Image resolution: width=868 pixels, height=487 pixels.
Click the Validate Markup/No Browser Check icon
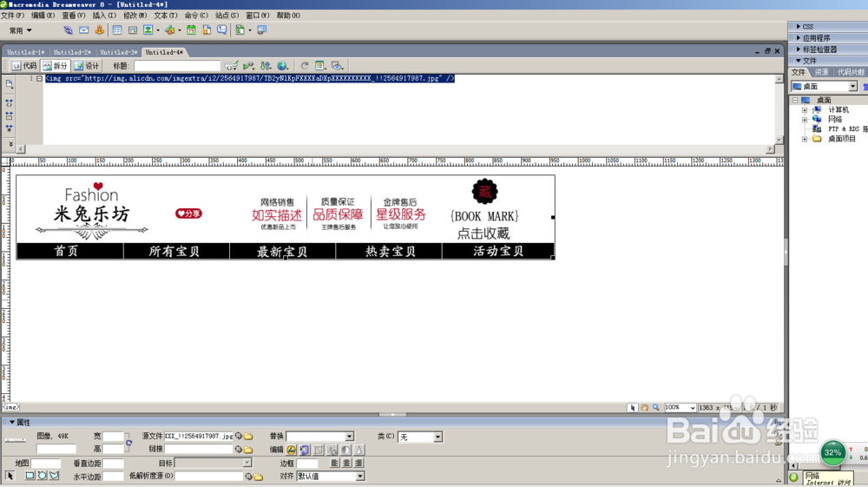pyautogui.click(x=232, y=66)
